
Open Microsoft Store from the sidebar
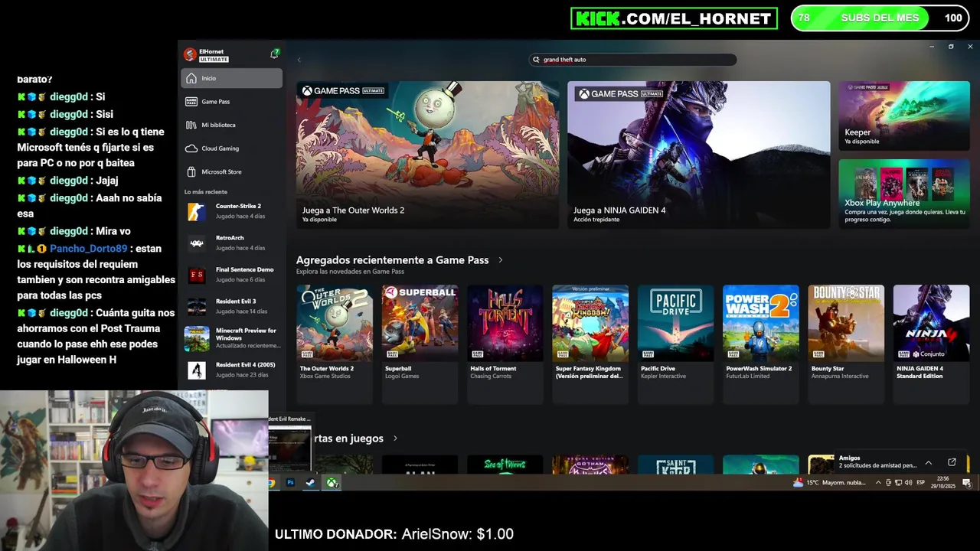pos(232,171)
